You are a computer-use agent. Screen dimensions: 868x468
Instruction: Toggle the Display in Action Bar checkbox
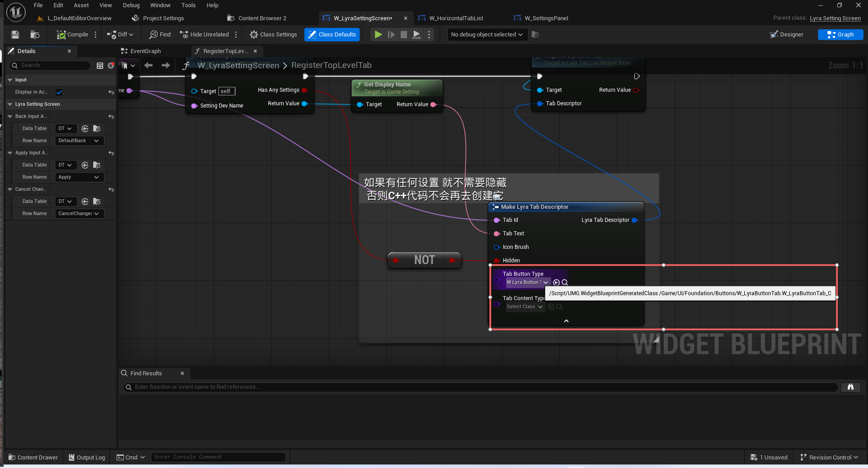(x=59, y=92)
